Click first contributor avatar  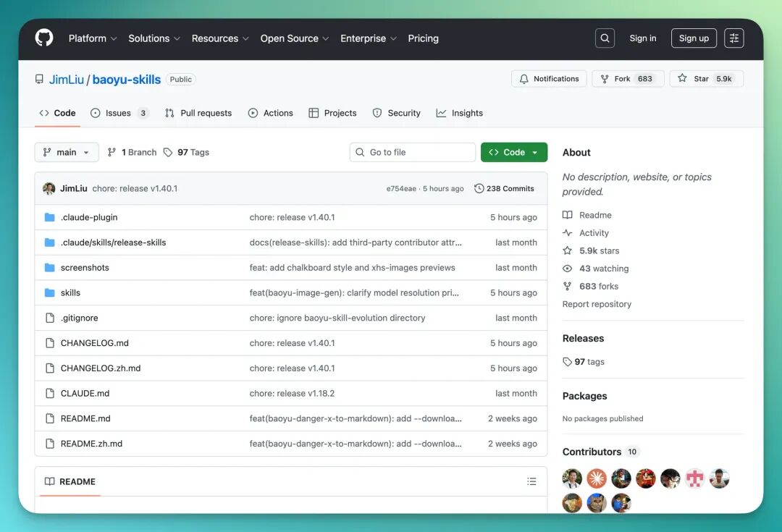572,478
